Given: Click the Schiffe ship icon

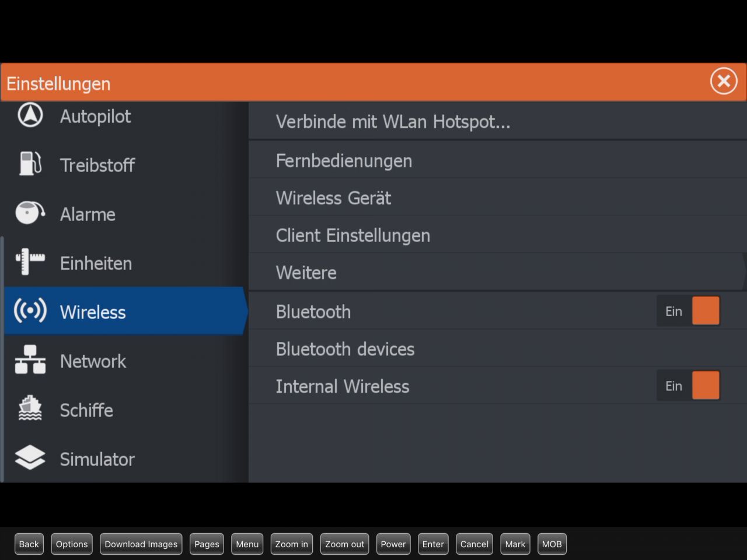Looking at the screenshot, I should click(30, 409).
